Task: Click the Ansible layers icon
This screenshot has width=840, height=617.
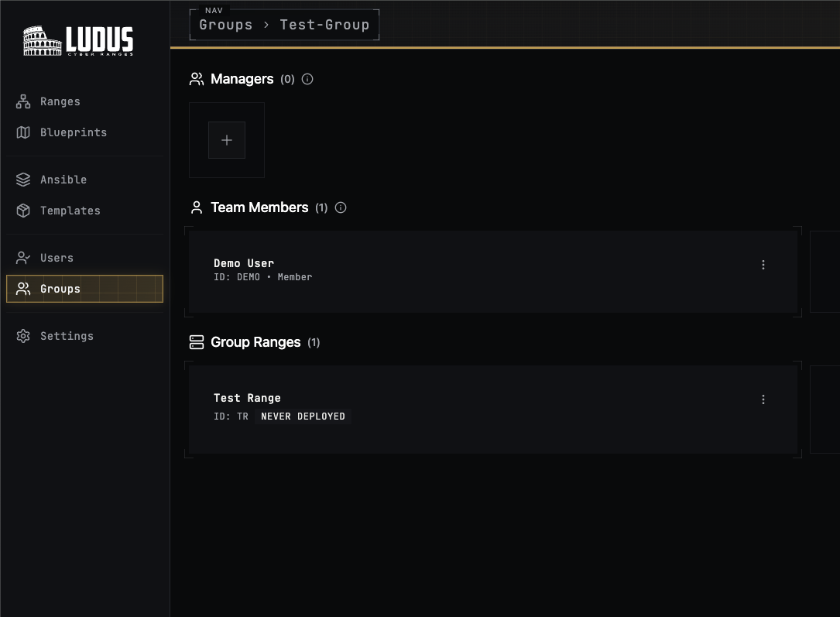Action: point(23,180)
